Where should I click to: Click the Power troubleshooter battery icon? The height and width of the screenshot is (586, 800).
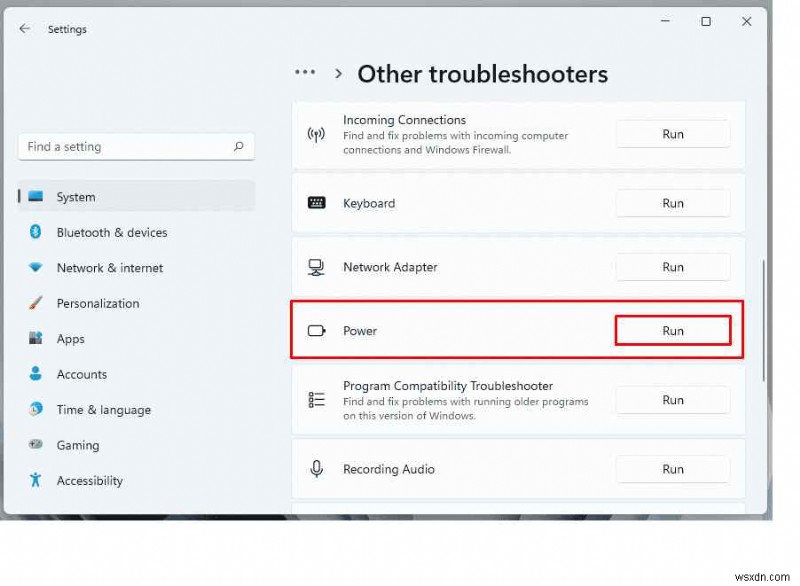(317, 330)
